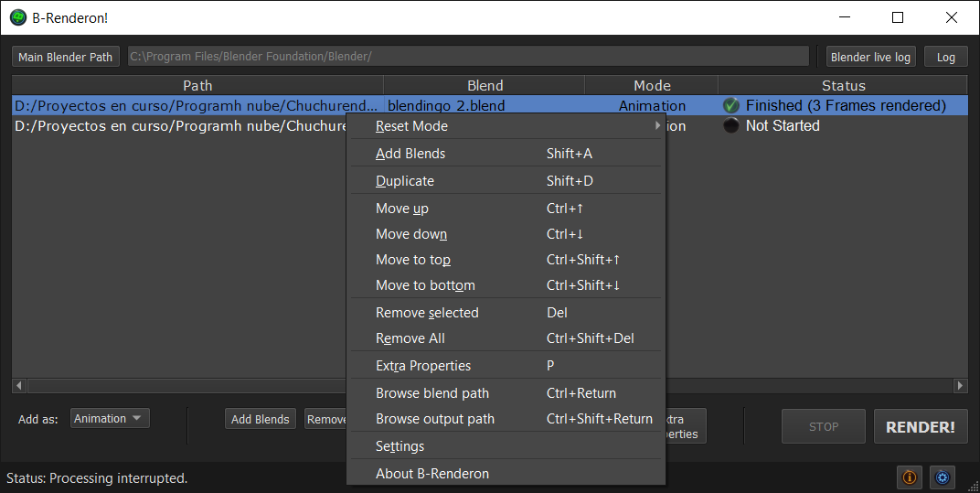Image resolution: width=980 pixels, height=493 pixels.
Task: Select Browse output path menu entry
Action: pyautogui.click(x=506, y=419)
